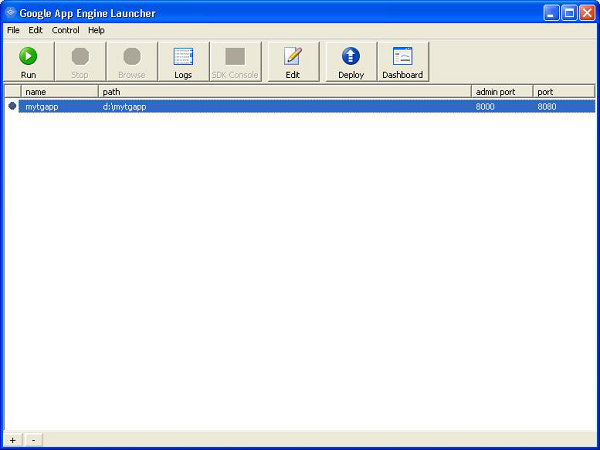Click the d:\mytgapp path cell
Image resolution: width=600 pixels, height=450 pixels.
tap(124, 107)
